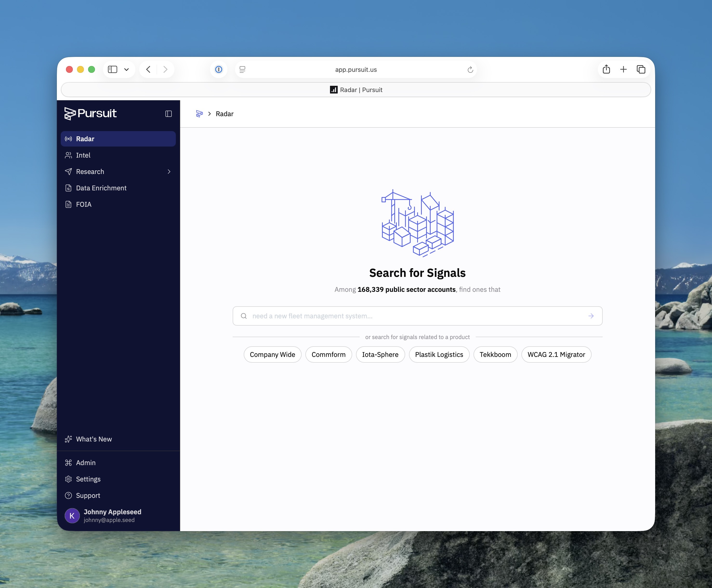Image resolution: width=712 pixels, height=588 pixels.
Task: Open Johnny Appleseed account menu
Action: (112, 515)
